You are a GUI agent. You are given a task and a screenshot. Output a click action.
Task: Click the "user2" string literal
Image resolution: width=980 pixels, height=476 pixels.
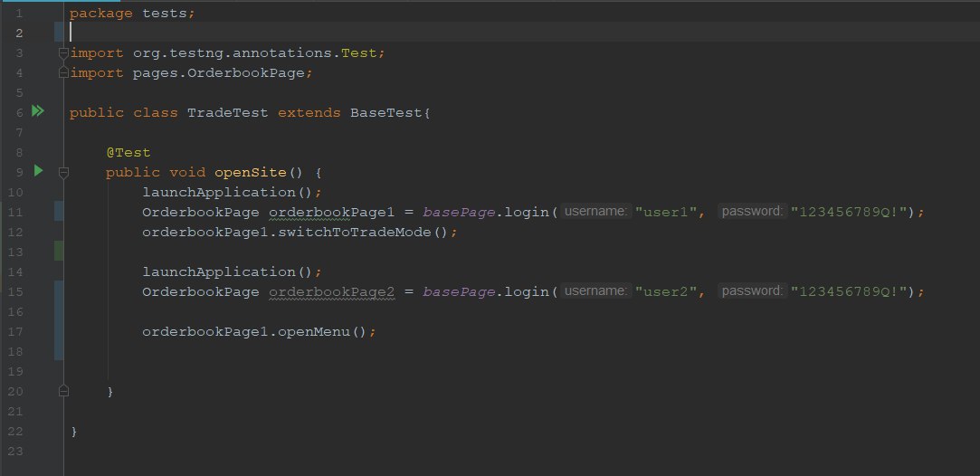coord(666,291)
